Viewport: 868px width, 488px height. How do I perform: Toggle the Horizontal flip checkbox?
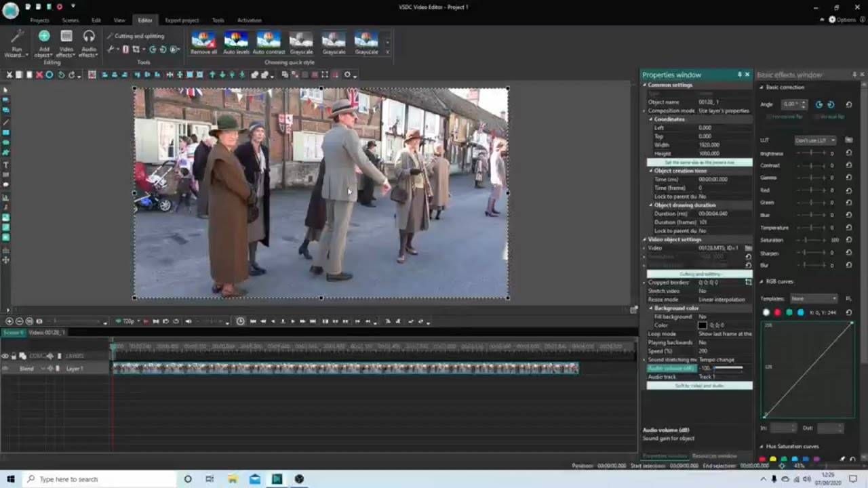pyautogui.click(x=770, y=117)
